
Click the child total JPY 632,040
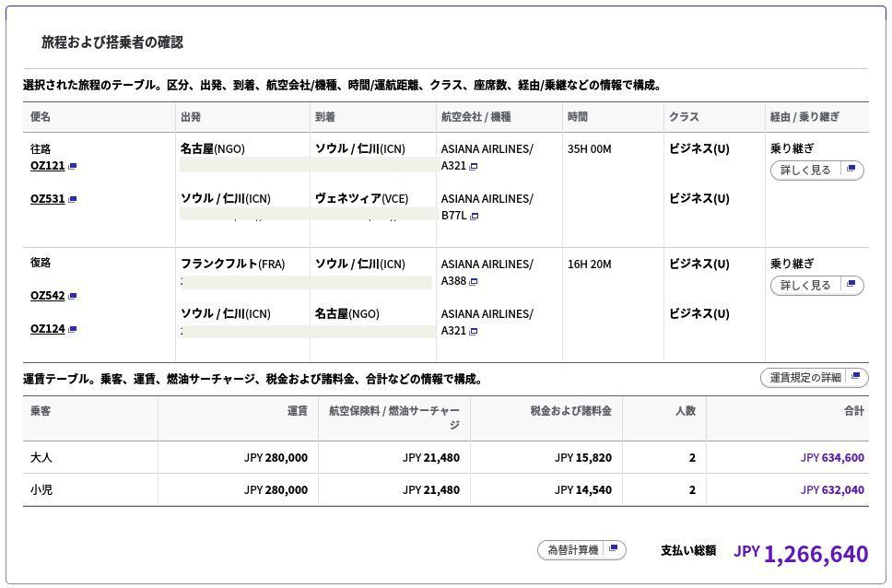tap(832, 489)
